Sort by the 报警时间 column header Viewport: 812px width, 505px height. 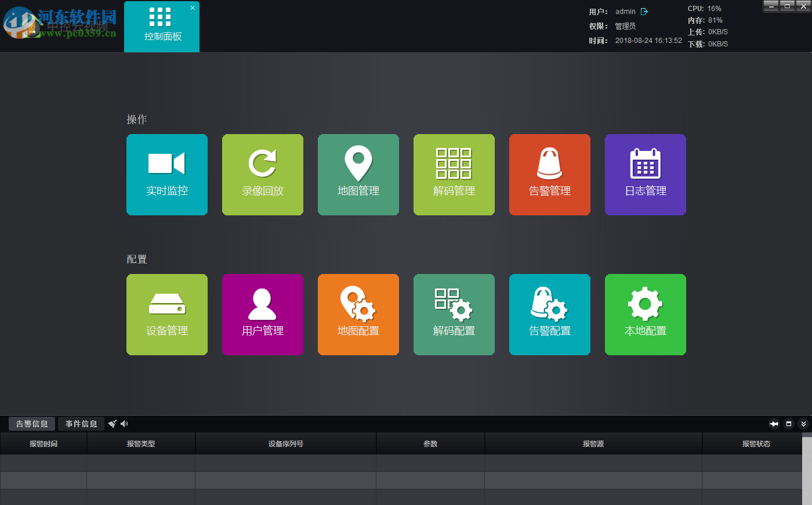pyautogui.click(x=43, y=443)
